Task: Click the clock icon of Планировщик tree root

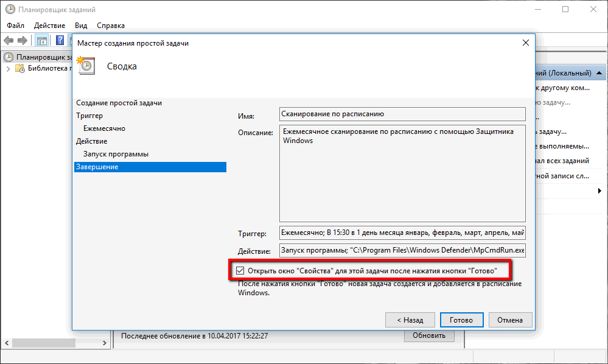Action: (9, 57)
